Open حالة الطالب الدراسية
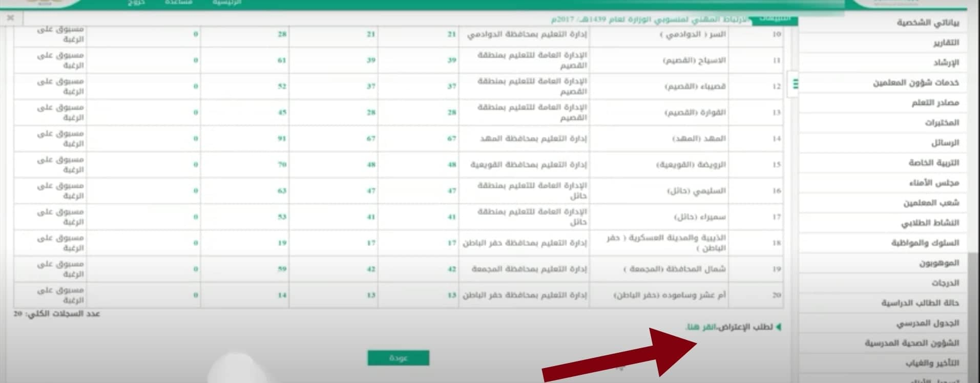 (920, 303)
